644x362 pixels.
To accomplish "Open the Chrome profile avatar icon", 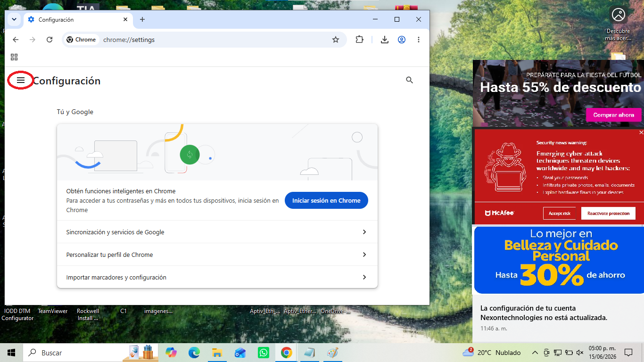I will click(402, 40).
